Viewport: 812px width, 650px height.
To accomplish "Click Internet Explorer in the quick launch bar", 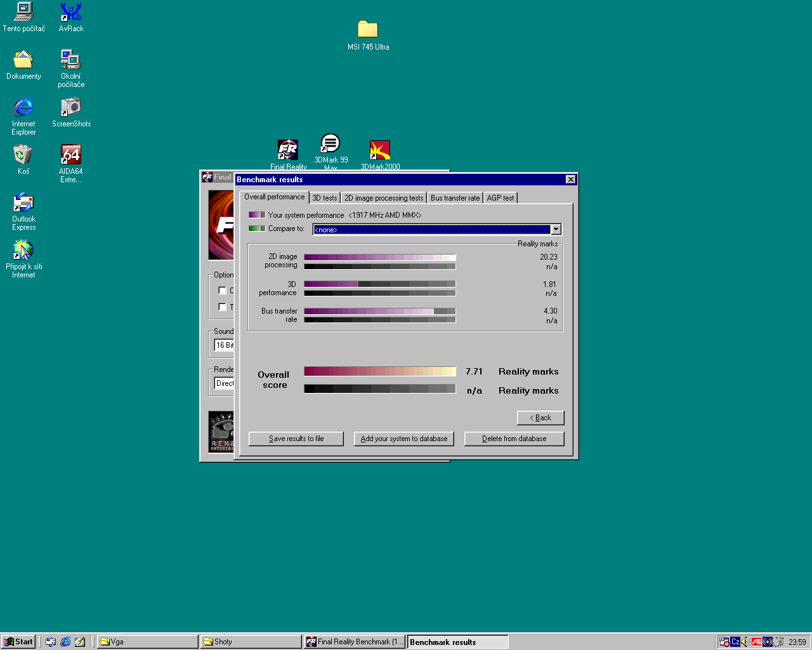I will point(65,642).
